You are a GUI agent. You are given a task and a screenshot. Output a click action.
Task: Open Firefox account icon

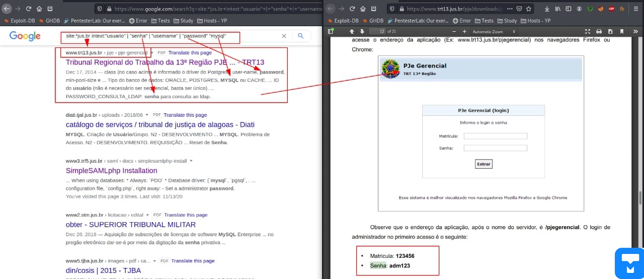pos(580,9)
